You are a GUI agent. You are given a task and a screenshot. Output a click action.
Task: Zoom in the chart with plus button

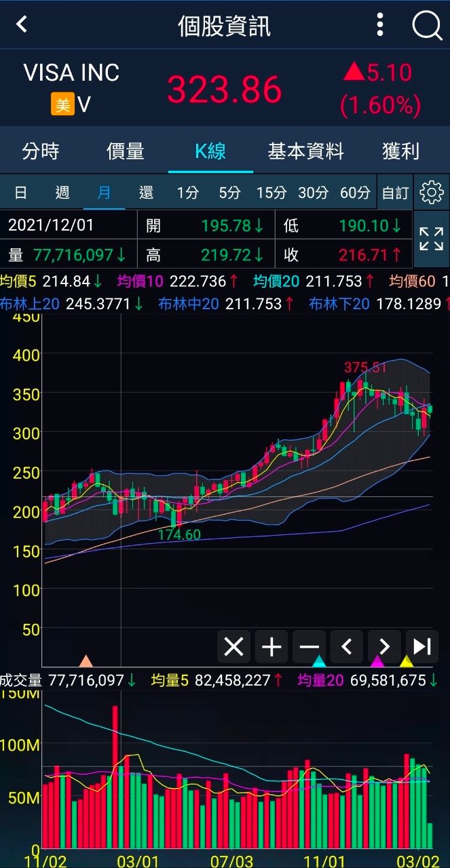click(x=271, y=646)
